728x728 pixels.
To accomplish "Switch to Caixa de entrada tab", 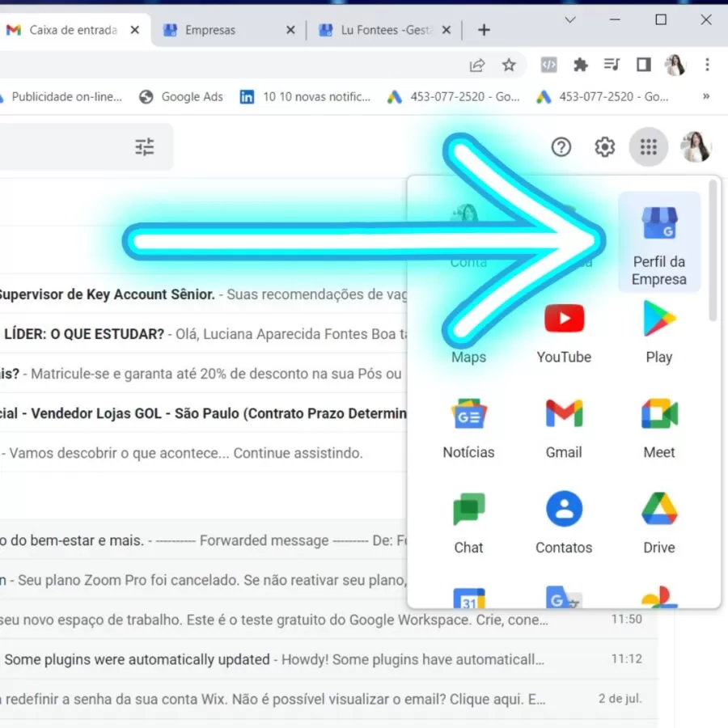I will point(74,30).
